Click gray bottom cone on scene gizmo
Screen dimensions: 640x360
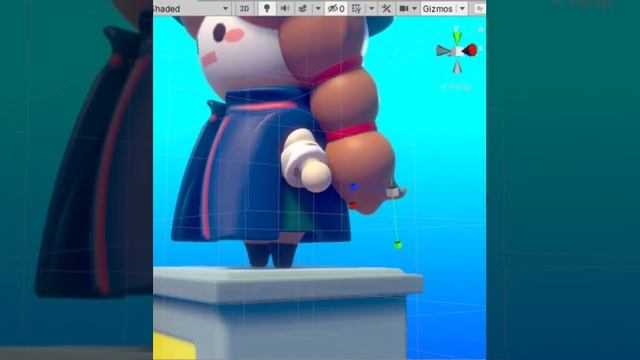(x=457, y=66)
